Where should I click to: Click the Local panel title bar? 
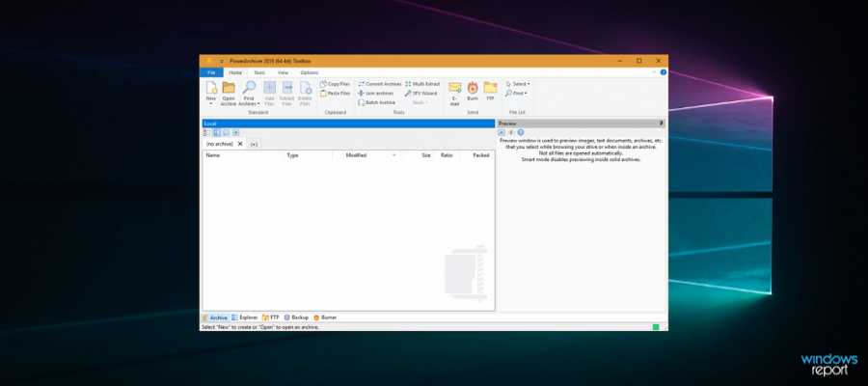(348, 124)
